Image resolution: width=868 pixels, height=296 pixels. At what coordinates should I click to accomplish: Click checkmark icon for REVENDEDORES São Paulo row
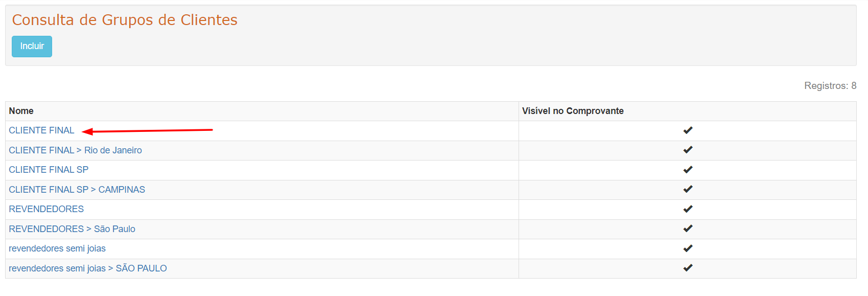pyautogui.click(x=688, y=229)
